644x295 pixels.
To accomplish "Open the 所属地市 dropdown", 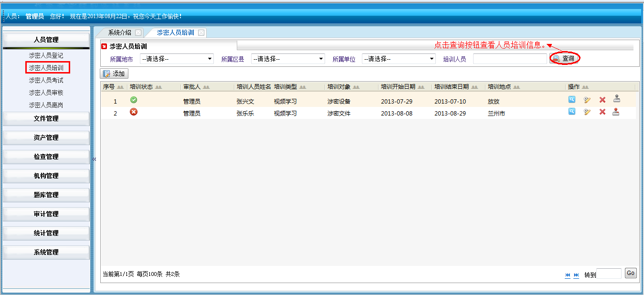I will point(177,59).
